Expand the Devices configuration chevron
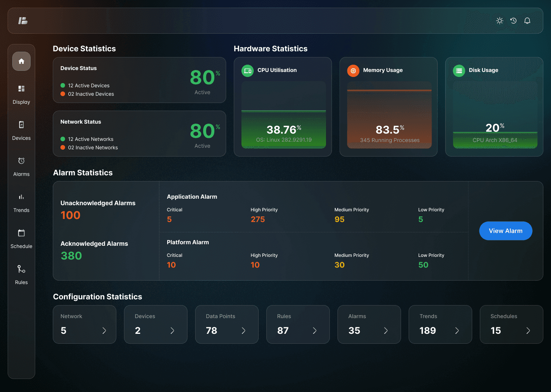The image size is (551, 392). 172,331
